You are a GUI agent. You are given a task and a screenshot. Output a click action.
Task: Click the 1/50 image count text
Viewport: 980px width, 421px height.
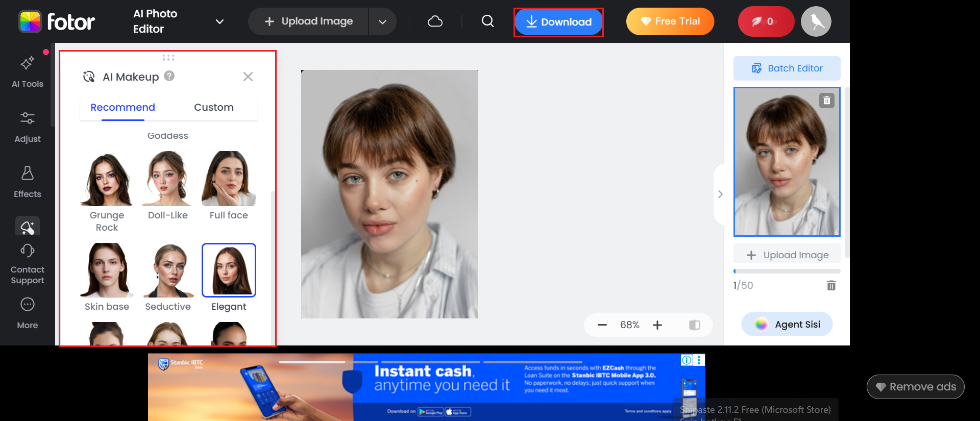[x=743, y=285]
